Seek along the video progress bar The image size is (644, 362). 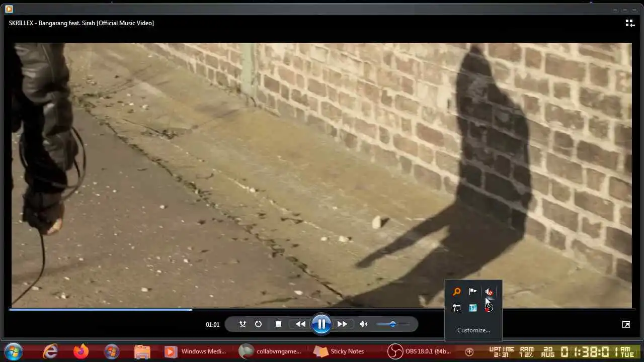tap(322, 310)
